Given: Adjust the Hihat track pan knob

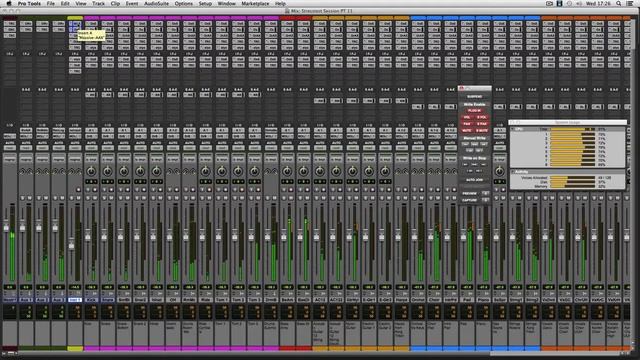Looking at the screenshot, I should pyautogui.click(x=156, y=171).
